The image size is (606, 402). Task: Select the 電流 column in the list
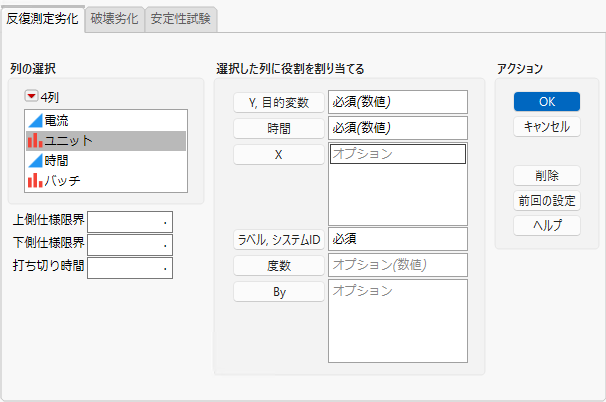[106, 121]
